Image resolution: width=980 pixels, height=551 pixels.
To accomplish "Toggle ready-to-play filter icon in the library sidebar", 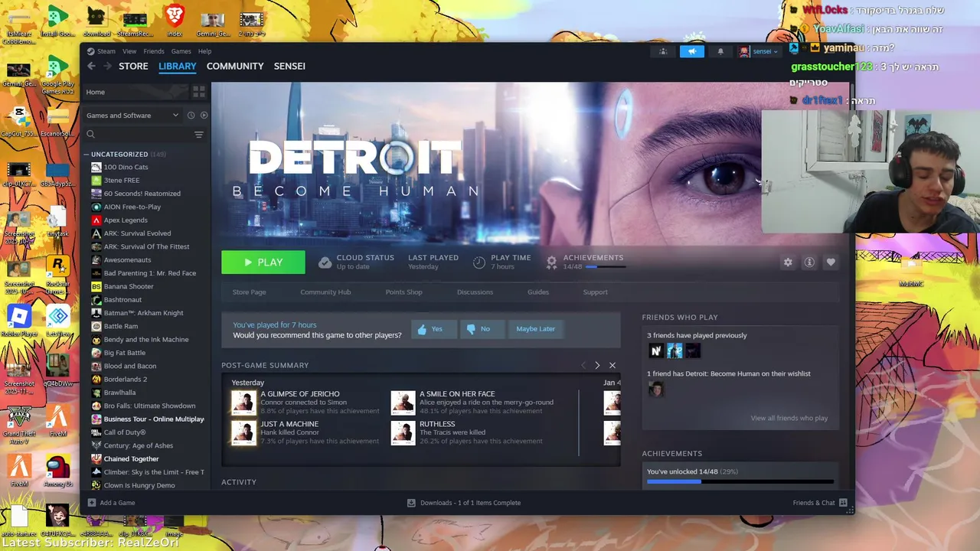I will [204, 116].
